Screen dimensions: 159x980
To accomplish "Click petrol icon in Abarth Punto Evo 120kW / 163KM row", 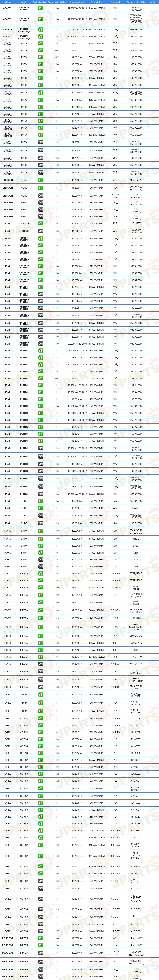I will point(41,36).
